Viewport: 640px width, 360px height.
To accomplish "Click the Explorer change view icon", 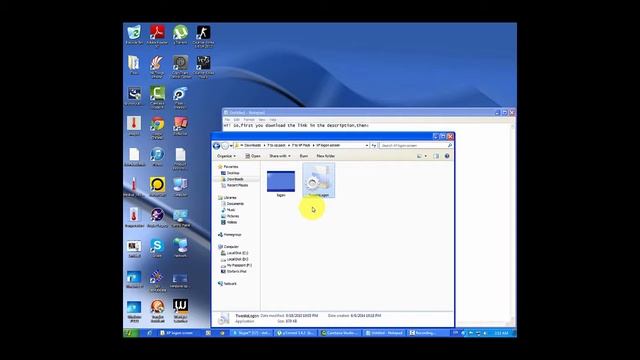I will pyautogui.click(x=419, y=156).
